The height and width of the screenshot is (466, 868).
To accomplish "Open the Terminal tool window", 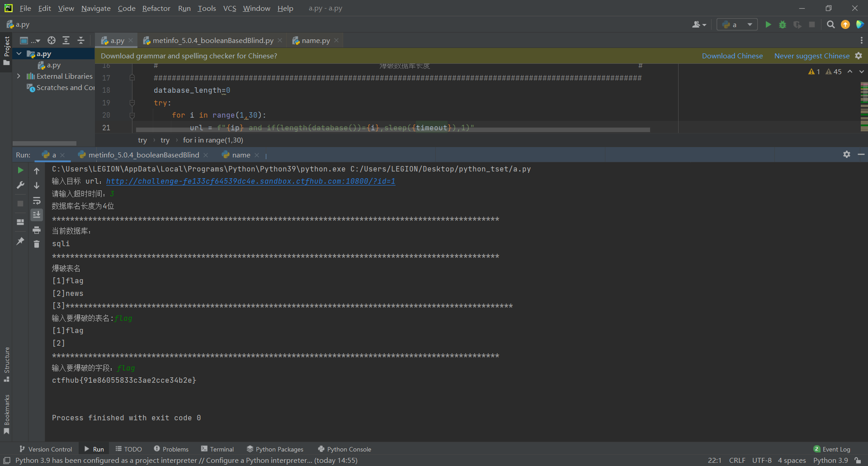I will 217,449.
